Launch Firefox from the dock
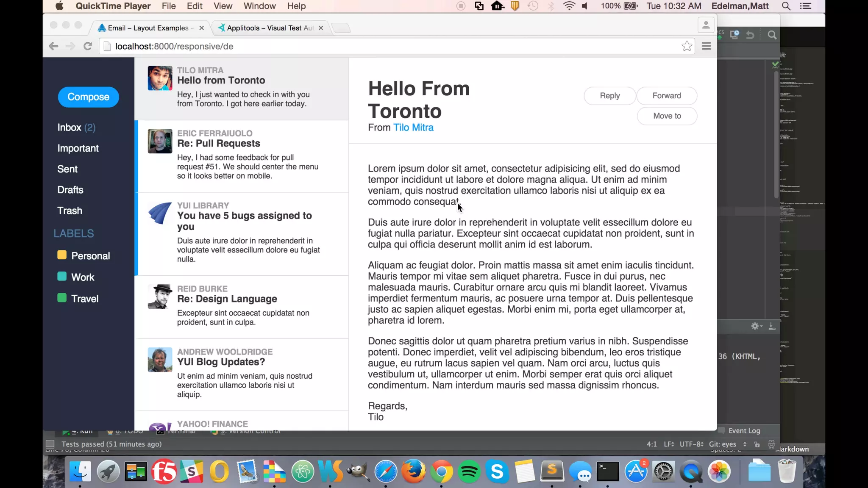This screenshot has height=488, width=868. (413, 471)
